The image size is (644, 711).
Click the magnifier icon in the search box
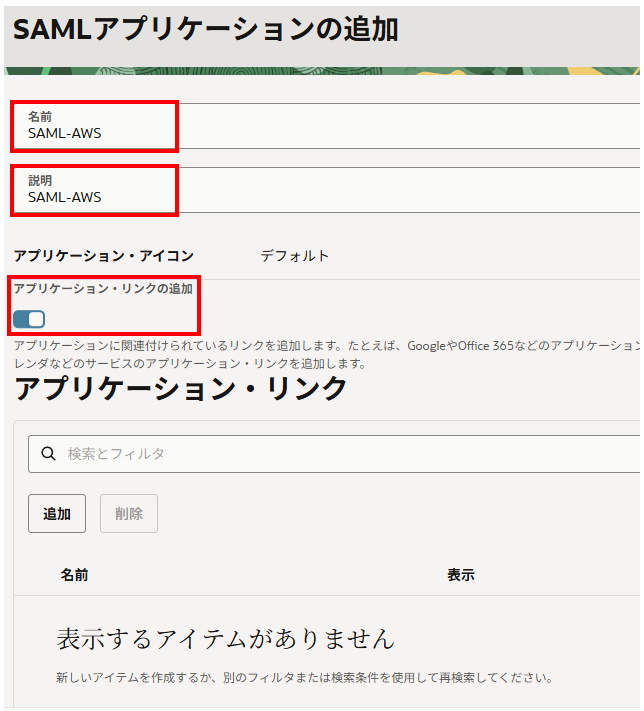tap(48, 454)
